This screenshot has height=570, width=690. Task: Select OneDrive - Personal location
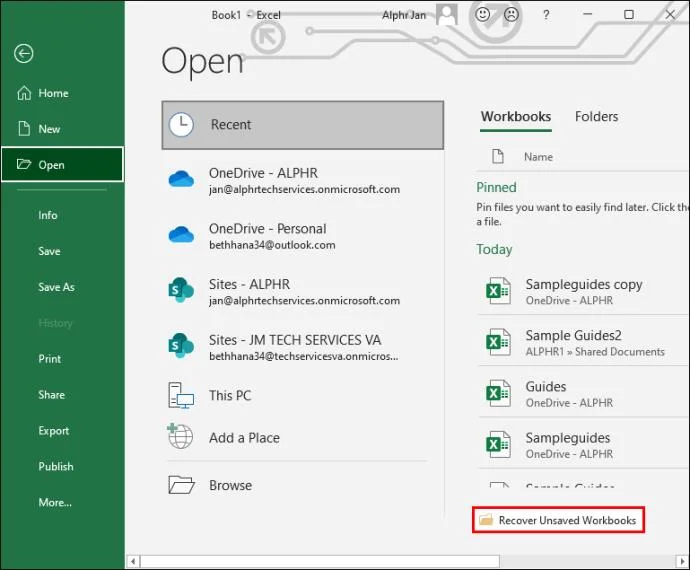303,236
